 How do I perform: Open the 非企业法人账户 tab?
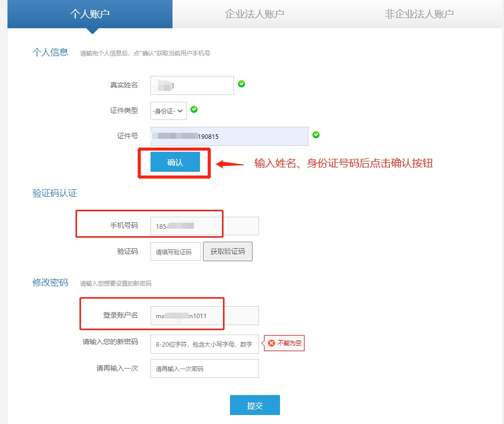419,14
